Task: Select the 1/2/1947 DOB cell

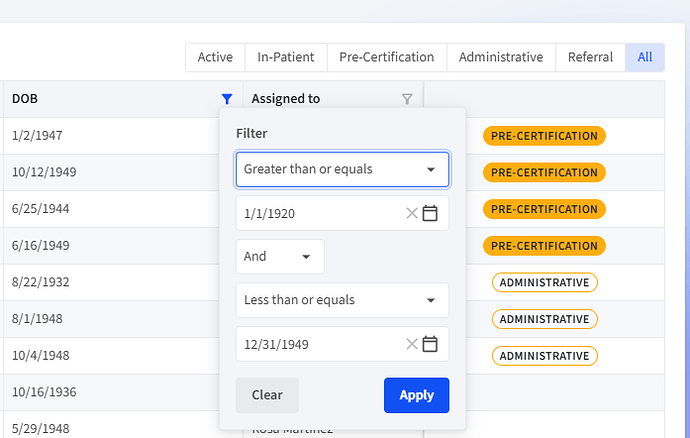Action: click(x=112, y=136)
